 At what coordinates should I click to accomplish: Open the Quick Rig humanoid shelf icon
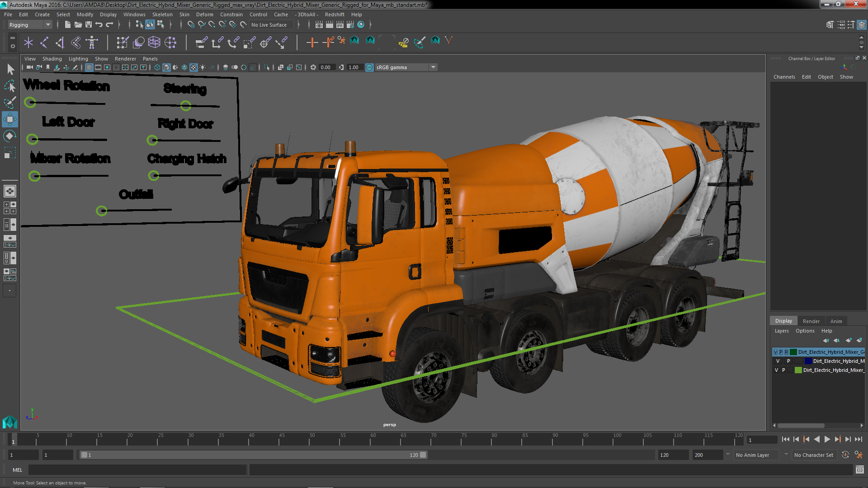pyautogui.click(x=92, y=42)
